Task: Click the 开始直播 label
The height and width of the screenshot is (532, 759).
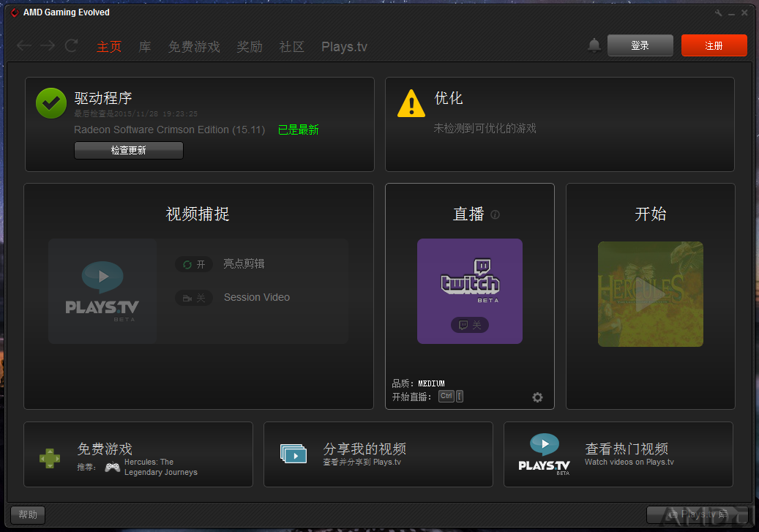Action: 411,397
